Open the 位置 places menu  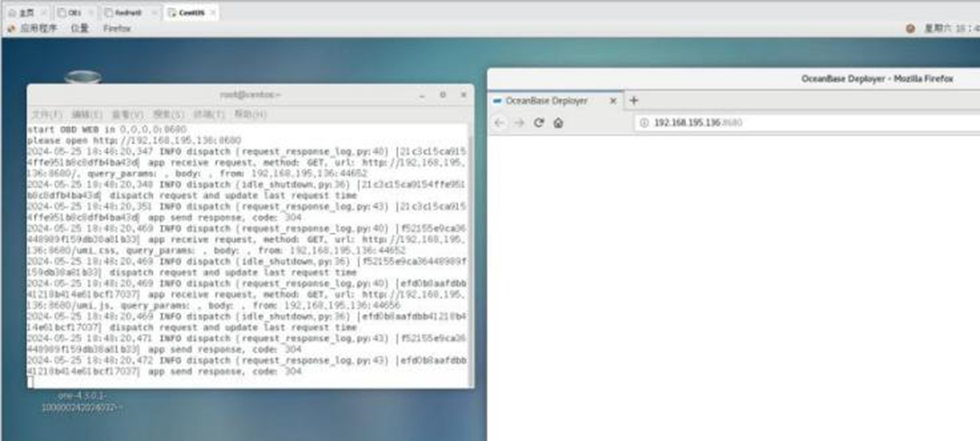click(80, 28)
